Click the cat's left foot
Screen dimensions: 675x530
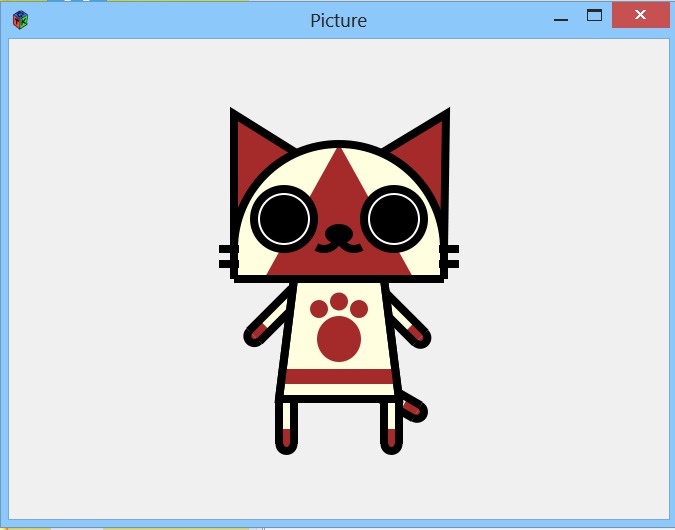click(287, 436)
